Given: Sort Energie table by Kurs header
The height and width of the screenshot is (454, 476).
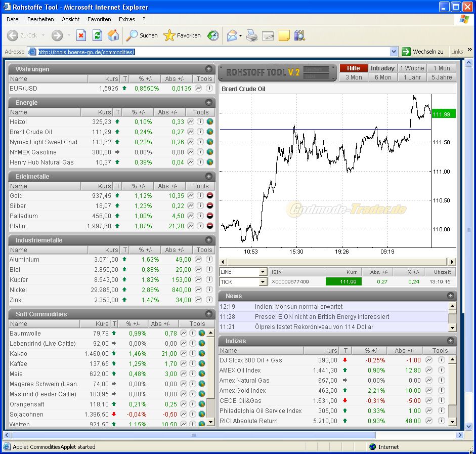Looking at the screenshot, I should [97, 112].
